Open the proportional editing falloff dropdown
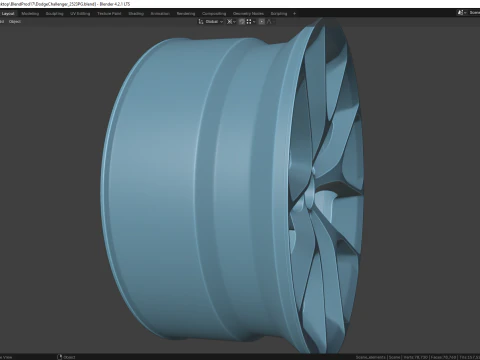The width and height of the screenshot is (480, 360). pyautogui.click(x=270, y=22)
